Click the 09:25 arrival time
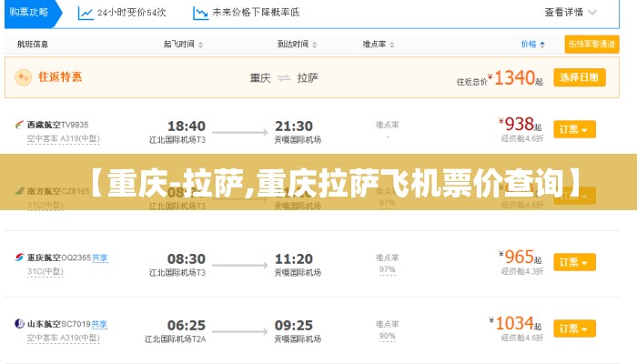 pos(294,325)
